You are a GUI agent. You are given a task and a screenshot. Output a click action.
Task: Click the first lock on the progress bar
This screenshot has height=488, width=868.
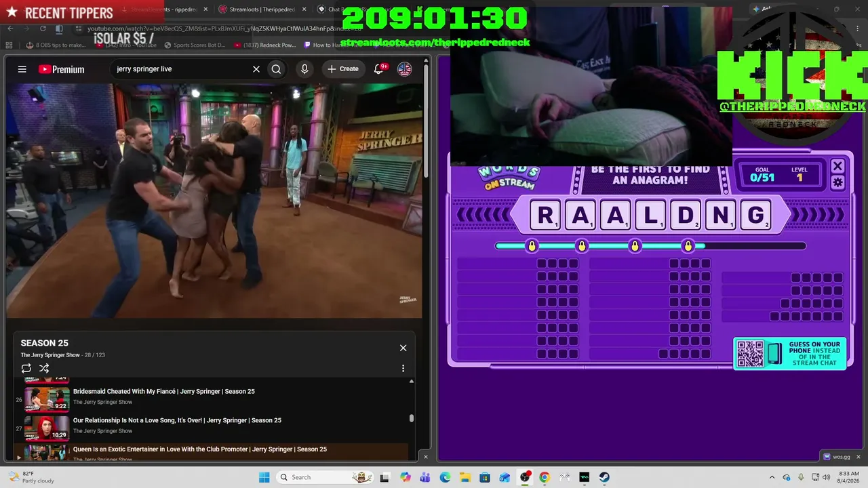point(532,245)
